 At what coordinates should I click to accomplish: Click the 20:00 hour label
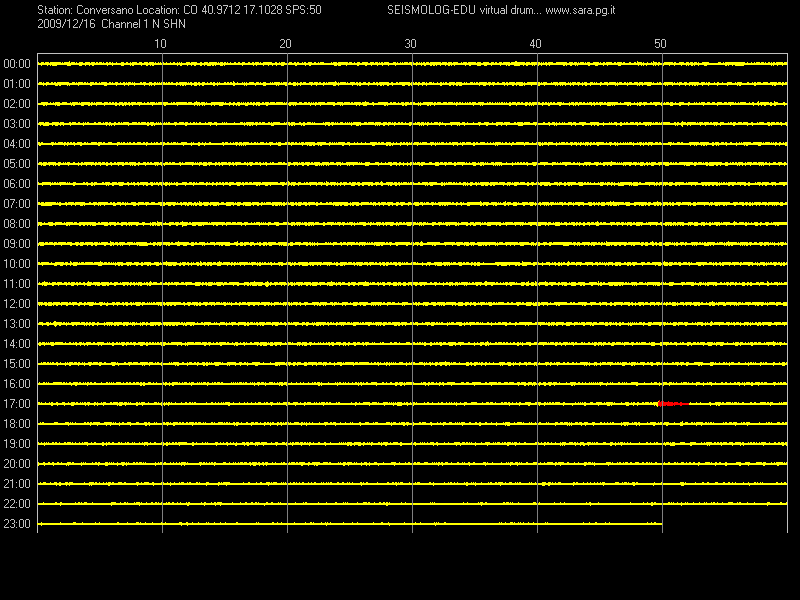[x=17, y=464]
